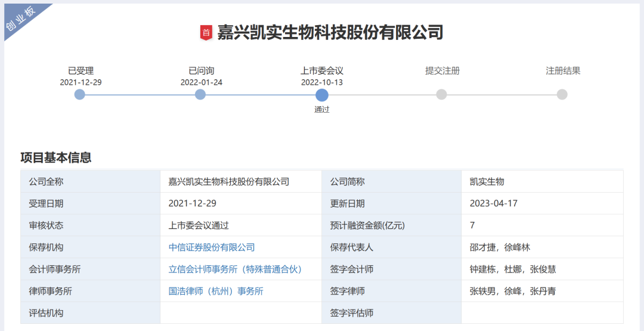Click the 保荐代表人 names 邵才捷，徐峰林
The width and height of the screenshot is (644, 331).
click(500, 247)
